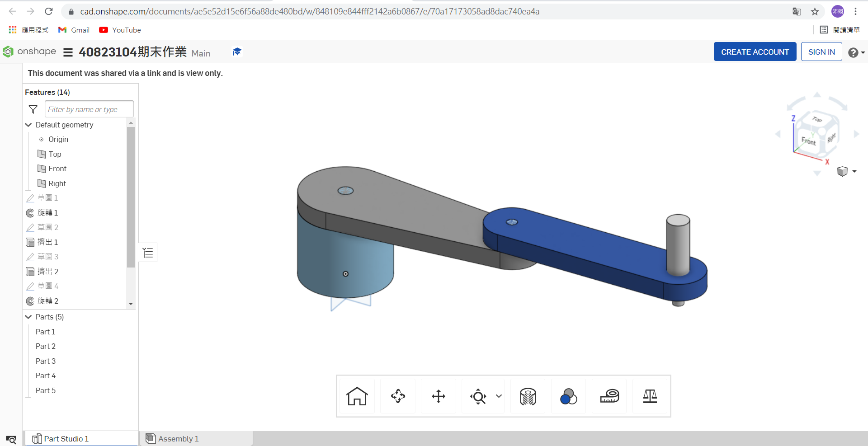Viewport: 868px width, 446px height.
Task: Switch to the Part Studio 1 tab
Action: [x=81, y=439]
